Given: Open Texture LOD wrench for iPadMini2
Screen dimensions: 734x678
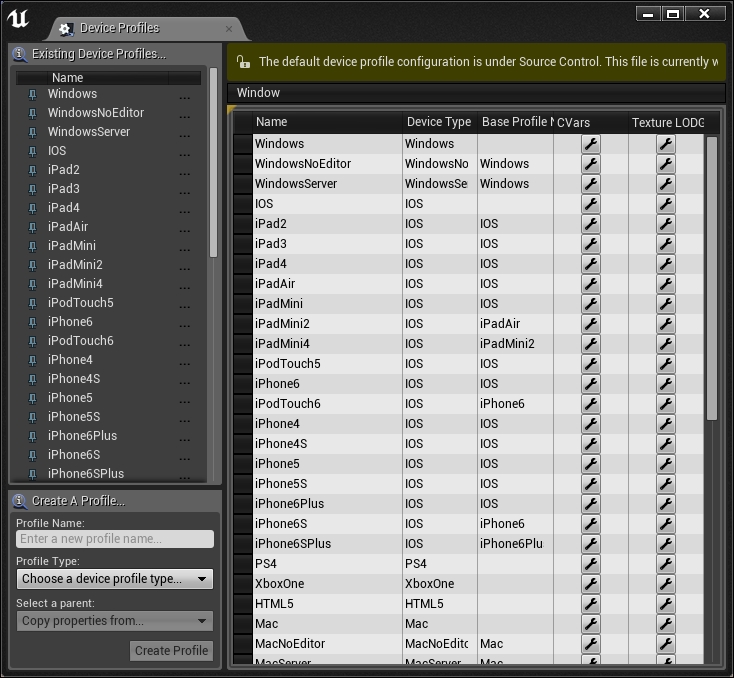Looking at the screenshot, I should pos(666,324).
